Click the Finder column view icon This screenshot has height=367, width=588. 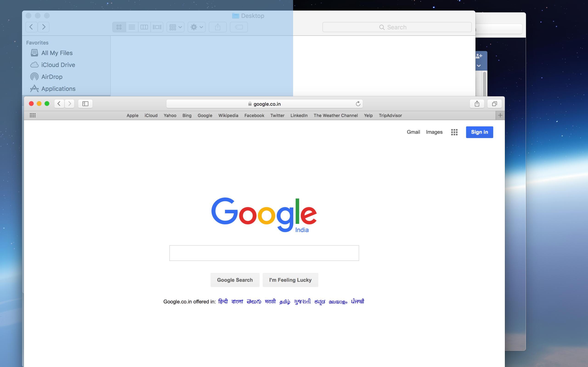coord(144,27)
